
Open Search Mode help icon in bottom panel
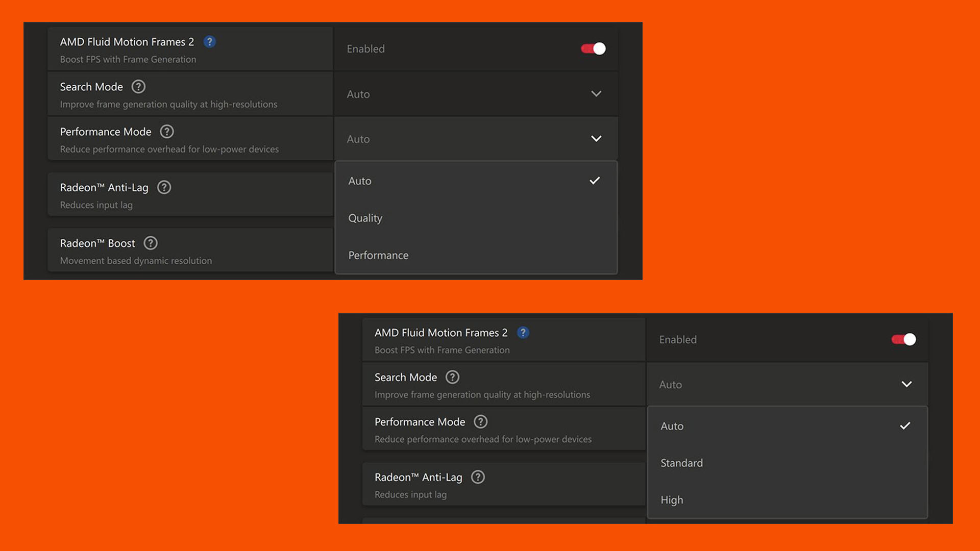(452, 377)
